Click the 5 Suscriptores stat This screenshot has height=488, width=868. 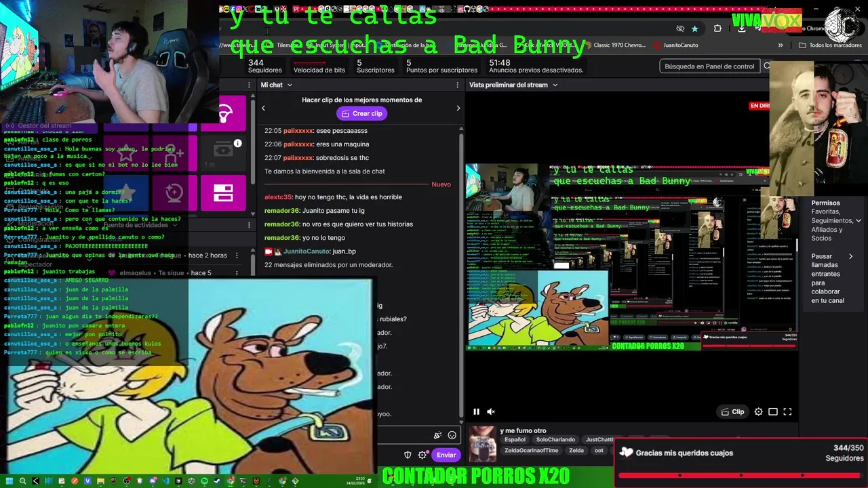pos(375,66)
